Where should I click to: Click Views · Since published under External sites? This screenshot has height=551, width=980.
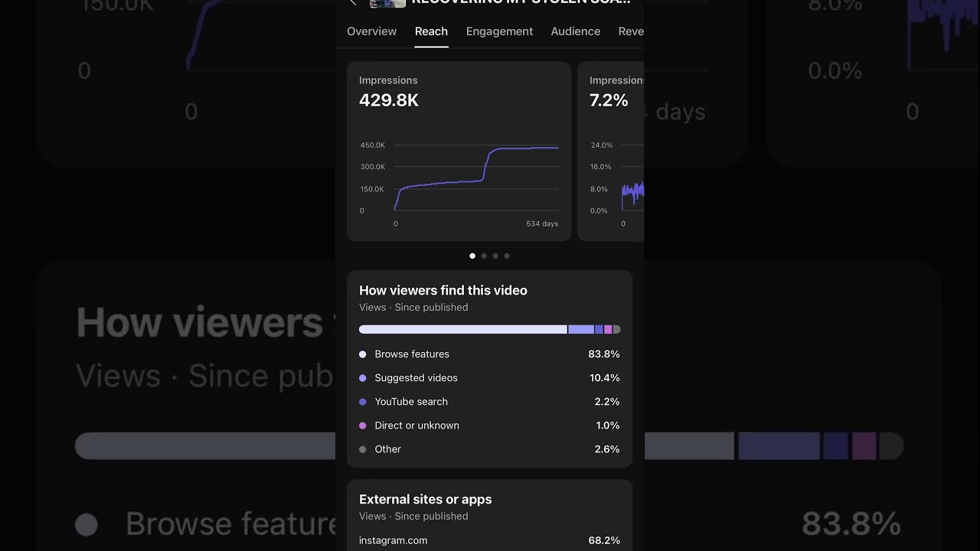click(413, 517)
